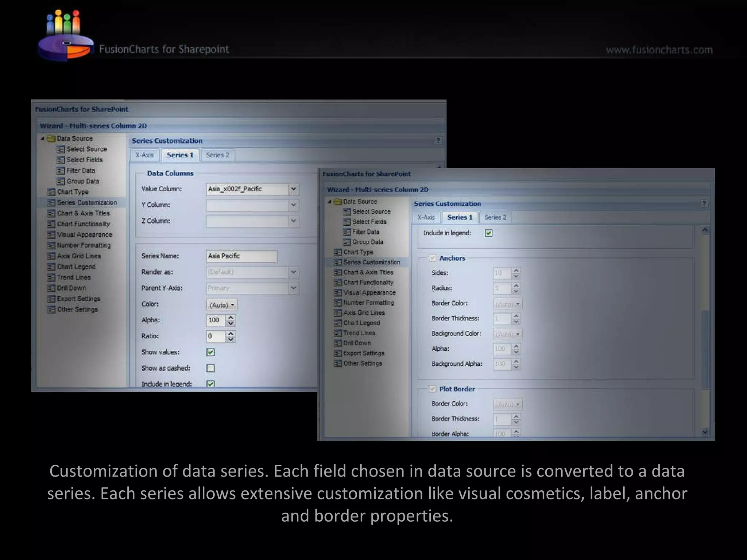Image resolution: width=747 pixels, height=560 pixels.
Task: Open Anchors Border Color picker
Action: (x=507, y=304)
